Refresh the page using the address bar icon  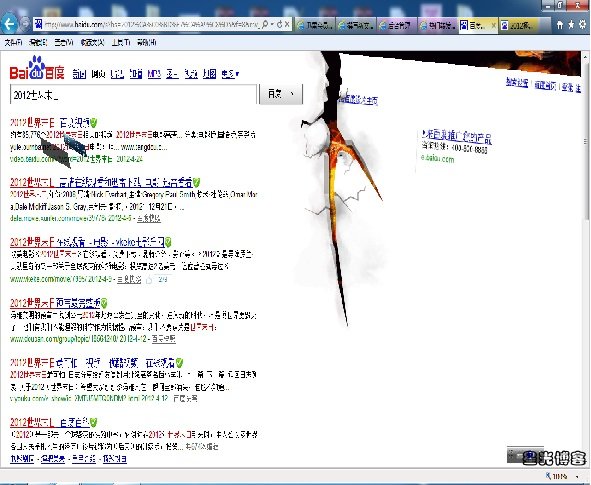tap(279, 24)
